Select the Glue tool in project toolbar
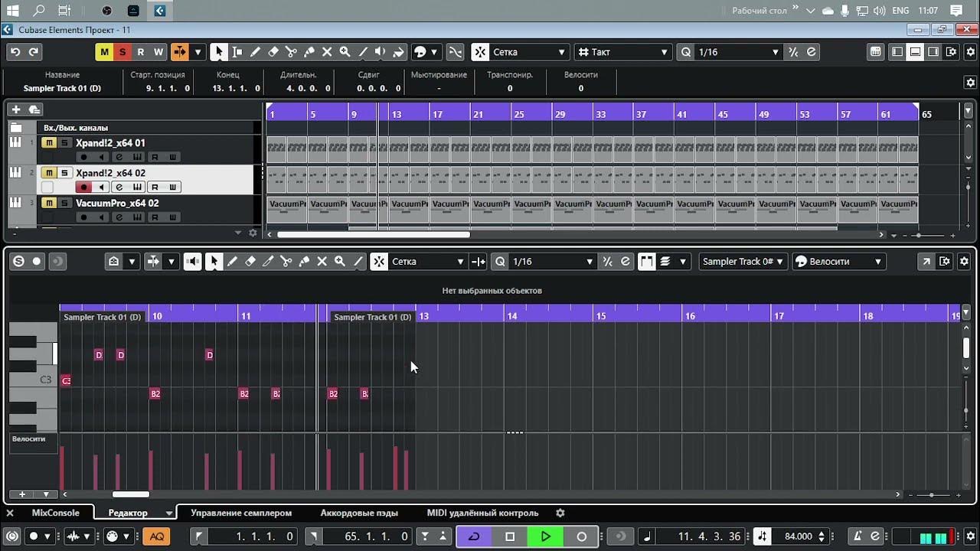This screenshot has height=551, width=980. coord(309,52)
